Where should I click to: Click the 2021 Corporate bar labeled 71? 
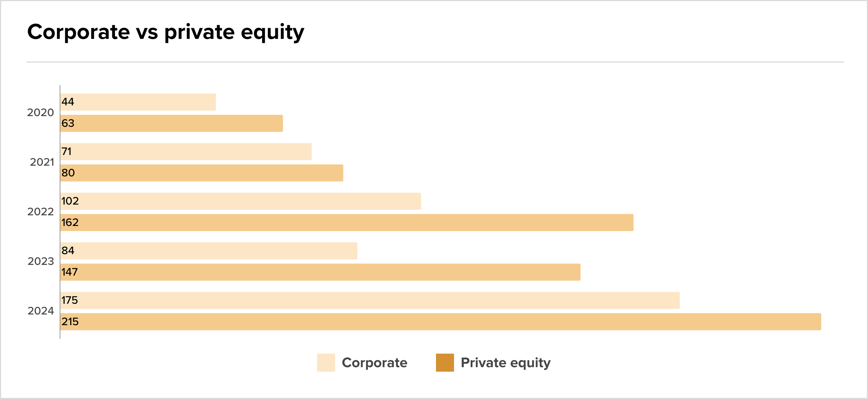click(x=186, y=152)
